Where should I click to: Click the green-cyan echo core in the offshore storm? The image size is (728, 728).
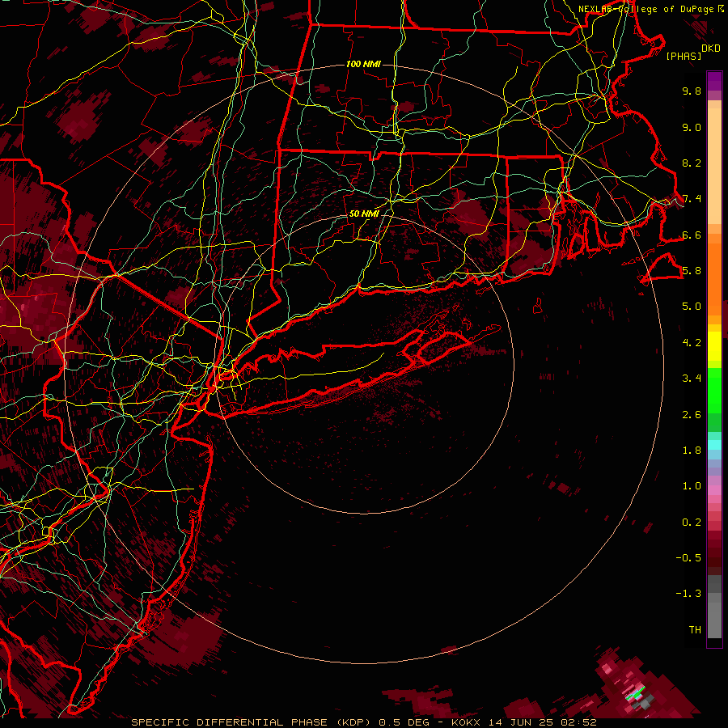635,692
